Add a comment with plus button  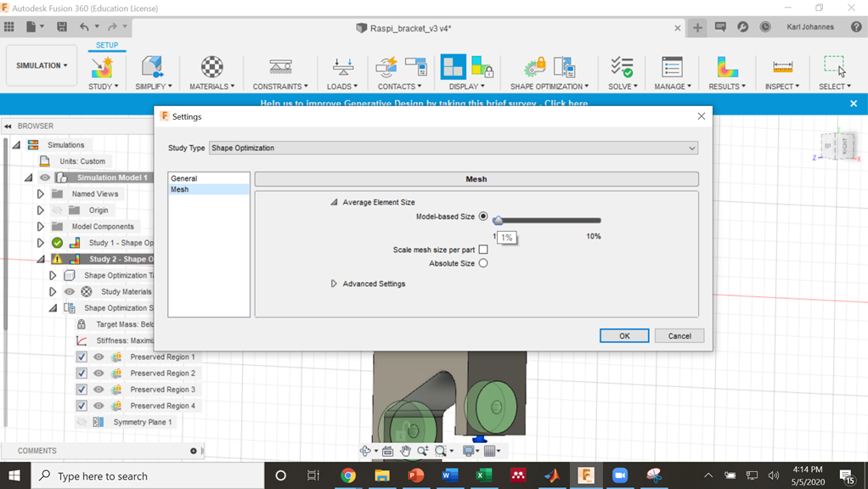point(193,451)
